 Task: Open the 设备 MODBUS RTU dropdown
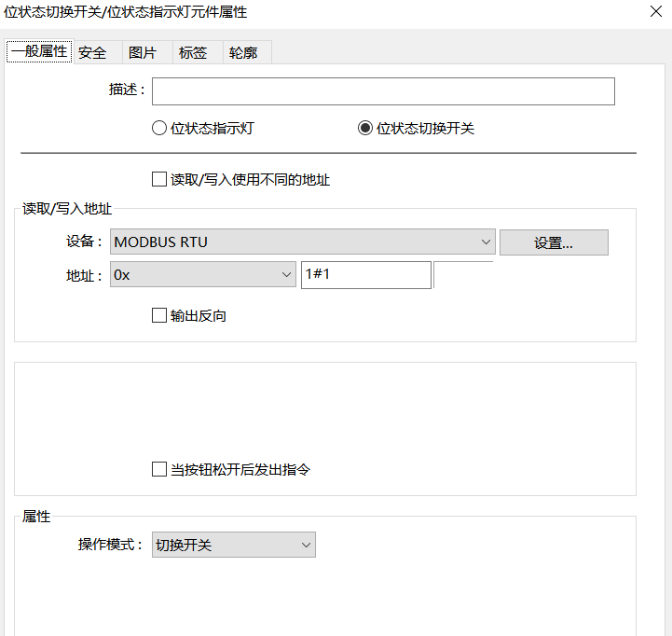tap(302, 242)
